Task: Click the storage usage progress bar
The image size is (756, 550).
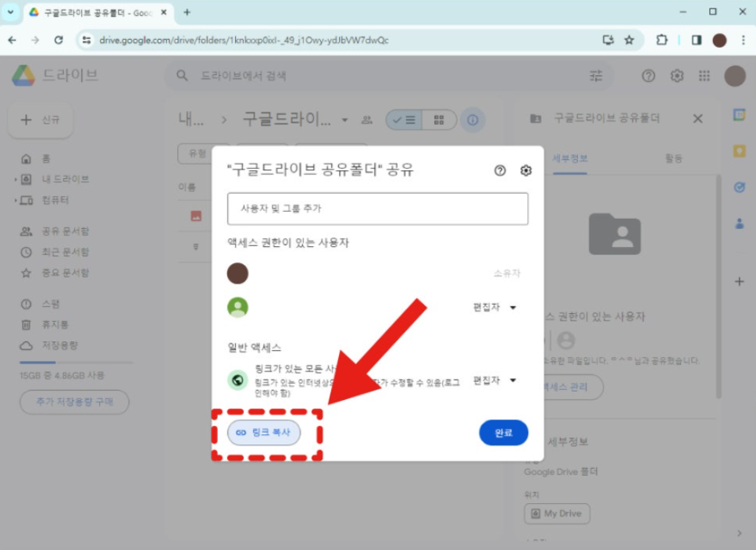Action: point(77,362)
